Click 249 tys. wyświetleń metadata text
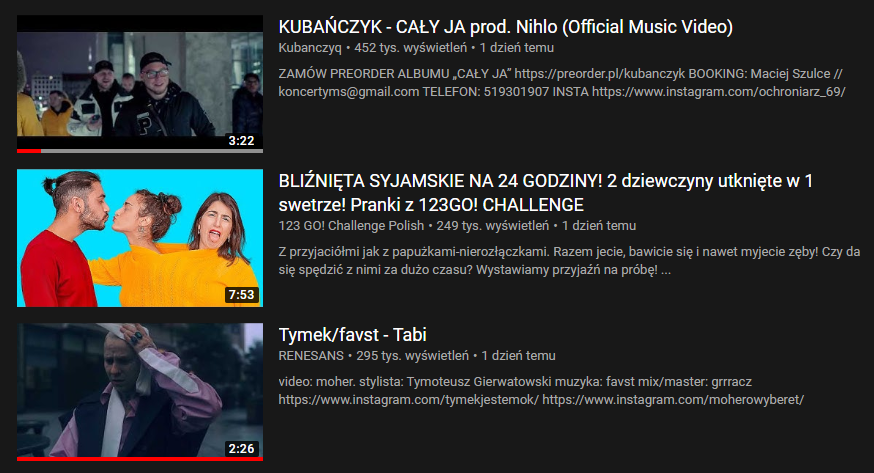Screen dimensions: 874x473 pyautogui.click(x=493, y=226)
